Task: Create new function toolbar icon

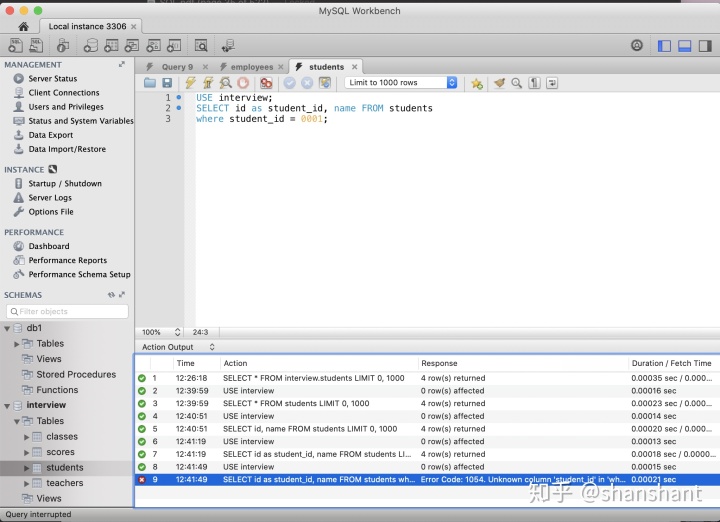Action: [x=174, y=45]
